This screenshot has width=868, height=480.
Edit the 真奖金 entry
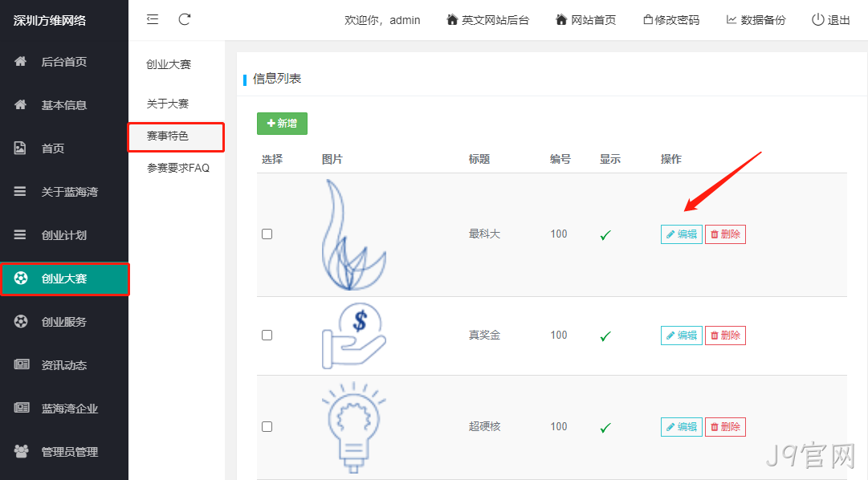tap(682, 336)
